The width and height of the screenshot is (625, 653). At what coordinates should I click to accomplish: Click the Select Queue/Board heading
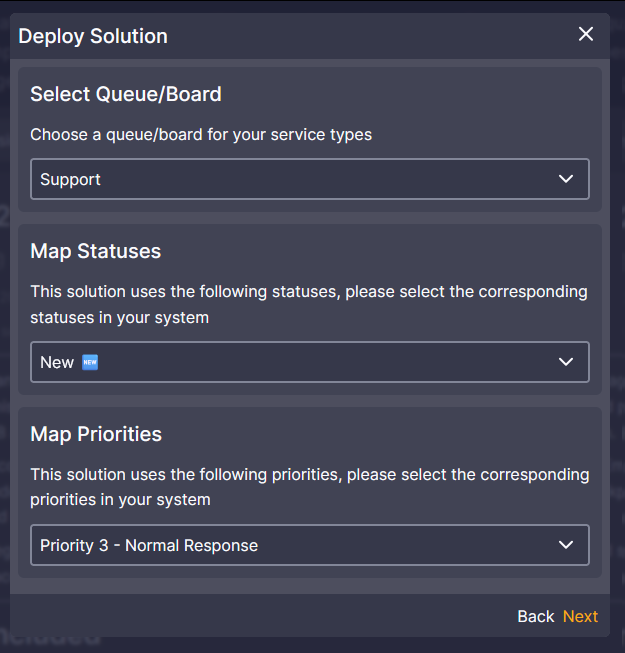pyautogui.click(x=126, y=94)
